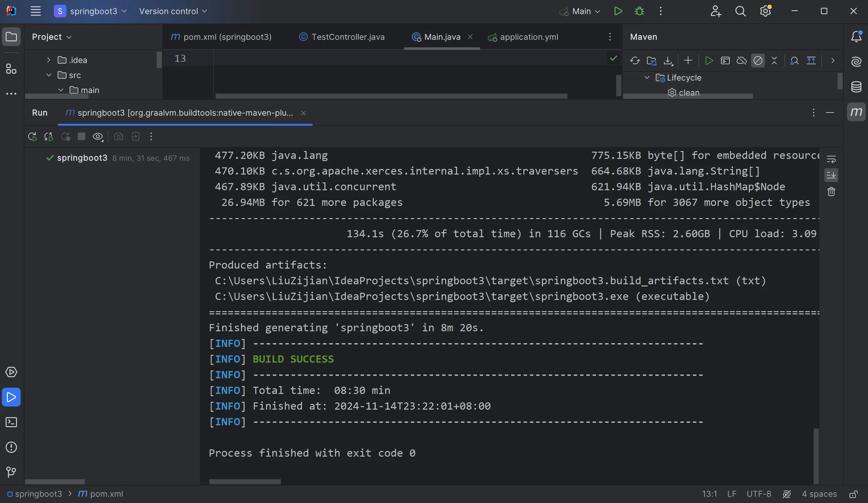
Task: Toggle the Maven tool window button
Action: [856, 112]
